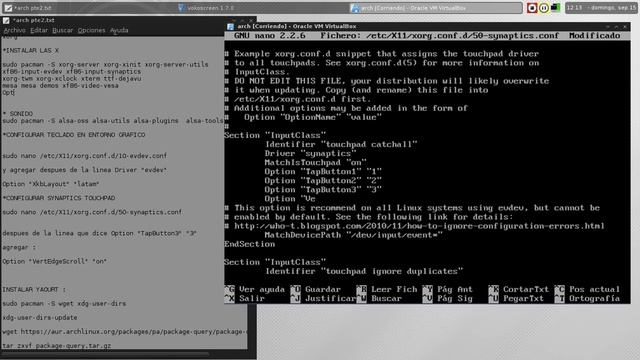Screen dimensions: 640x360
Task: Click the green and black monitor tray icon
Action: pyautogui.click(x=555, y=8)
